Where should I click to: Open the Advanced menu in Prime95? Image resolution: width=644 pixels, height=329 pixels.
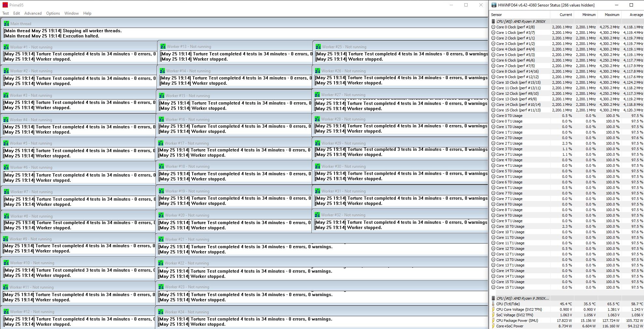pos(33,13)
